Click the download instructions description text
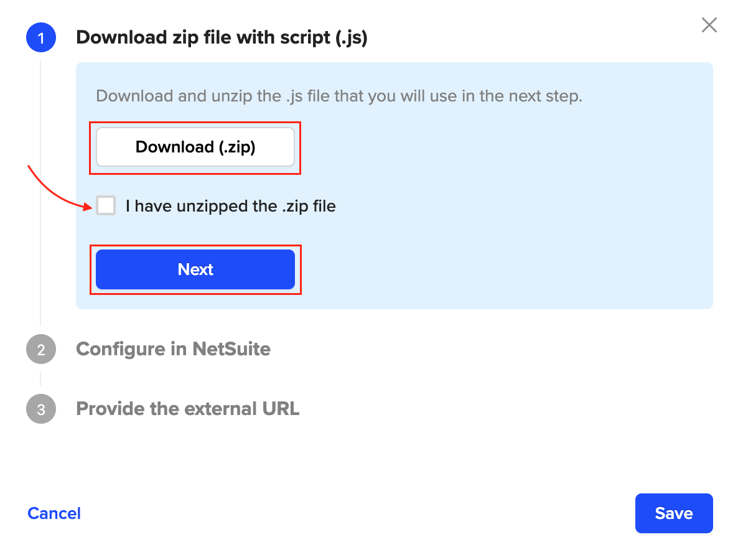The image size is (738, 560). coord(339,96)
